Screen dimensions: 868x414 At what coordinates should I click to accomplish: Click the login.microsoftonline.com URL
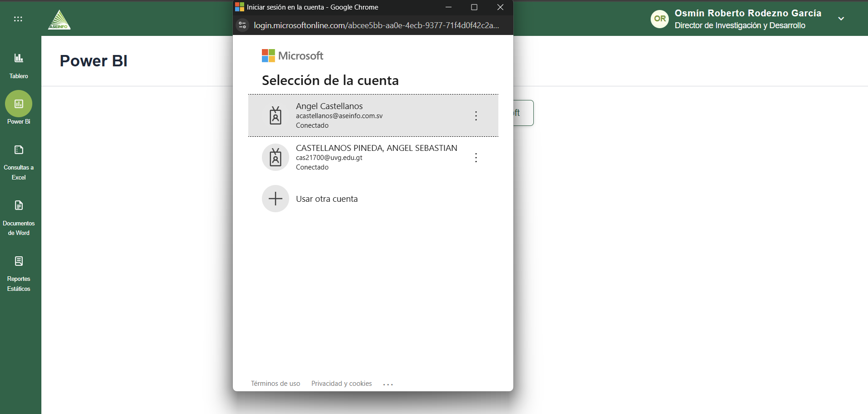point(376,25)
